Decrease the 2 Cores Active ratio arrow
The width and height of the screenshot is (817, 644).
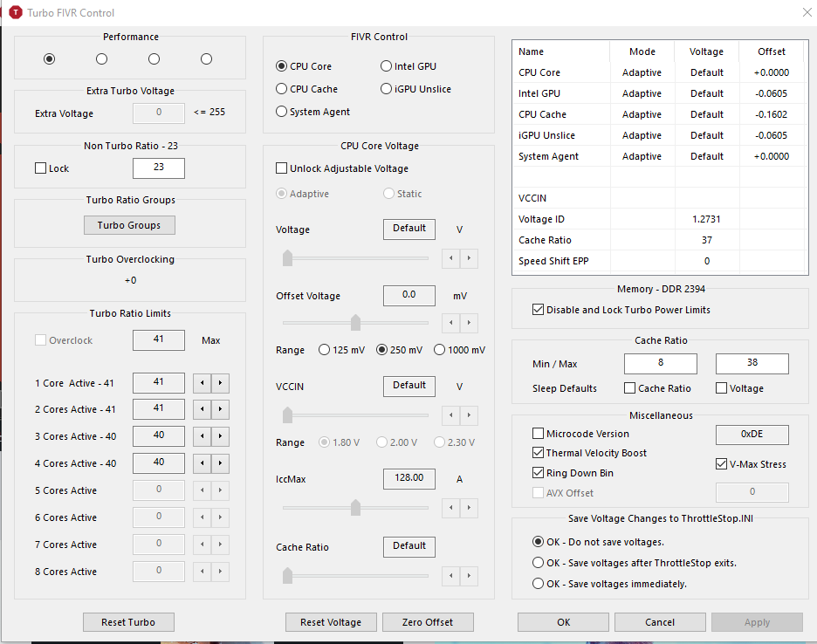point(203,409)
